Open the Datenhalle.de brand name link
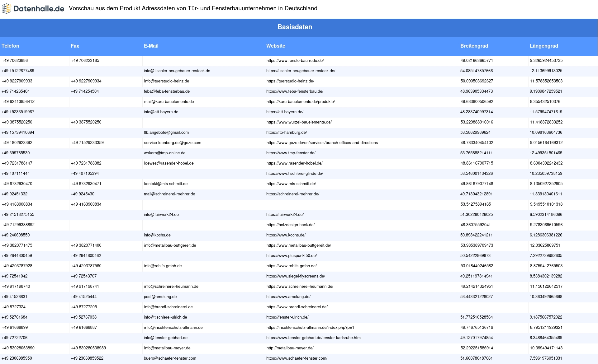Screen dimensions: 598x364 [x=39, y=9]
